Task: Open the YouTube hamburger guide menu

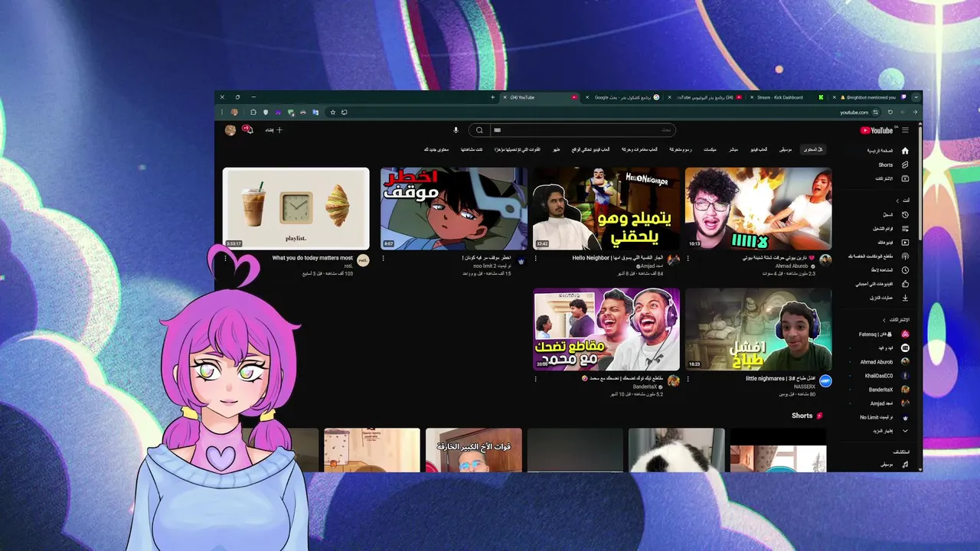Action: coord(905,130)
